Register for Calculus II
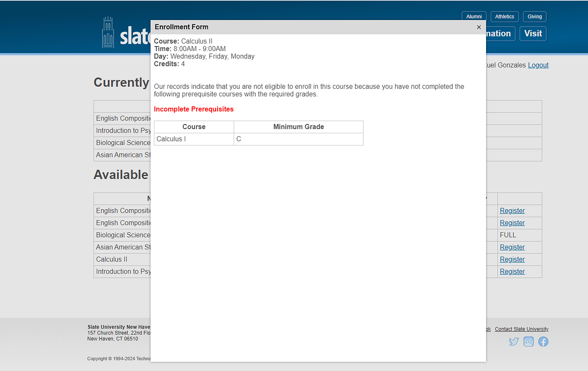Viewport: 588px width, 371px height. tap(512, 259)
